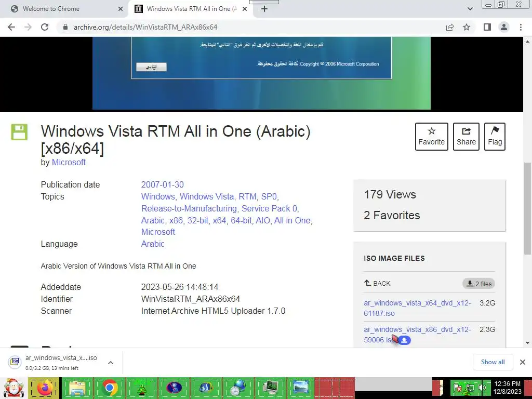Image resolution: width=532 pixels, height=399 pixels.
Task: Download ar_windows_vista_x86_dvd_x12-59006.iso
Action: [417, 335]
